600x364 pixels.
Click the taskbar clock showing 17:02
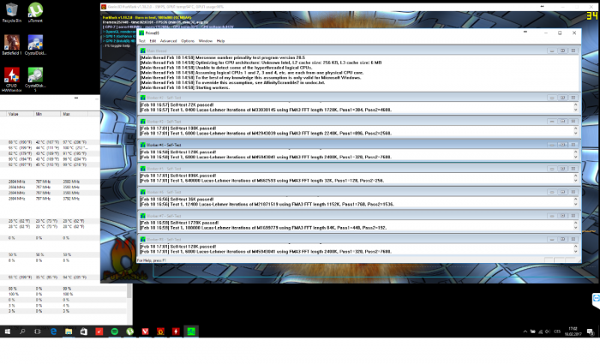click(572, 331)
